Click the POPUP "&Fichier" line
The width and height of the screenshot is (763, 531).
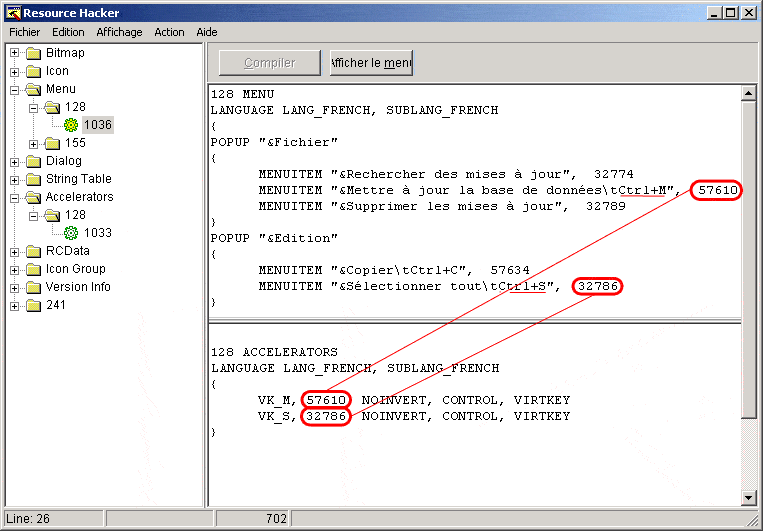[x=274, y=142]
